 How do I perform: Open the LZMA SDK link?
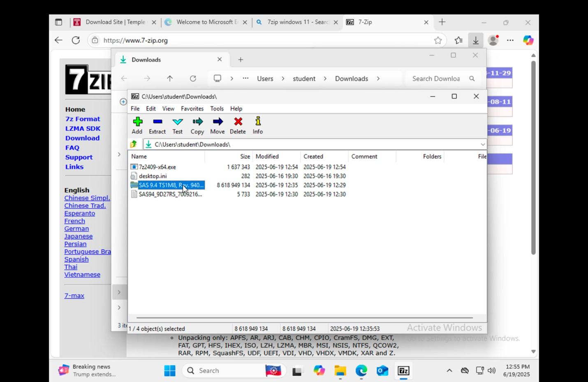tap(83, 128)
